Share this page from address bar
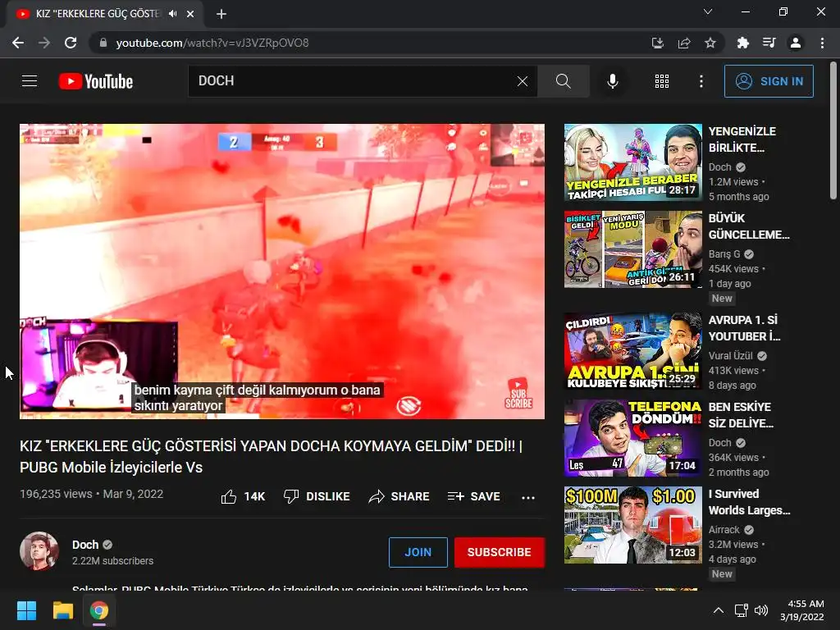This screenshot has width=840, height=630. pyautogui.click(x=684, y=43)
